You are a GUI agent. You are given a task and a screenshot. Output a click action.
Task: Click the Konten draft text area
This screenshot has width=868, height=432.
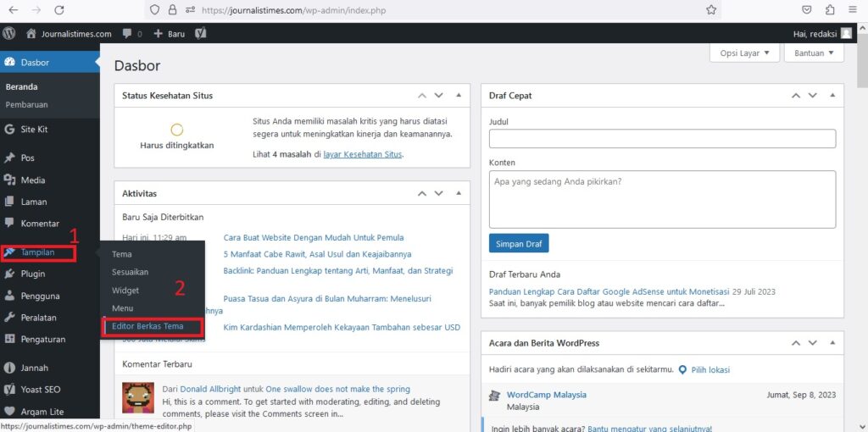pos(662,199)
